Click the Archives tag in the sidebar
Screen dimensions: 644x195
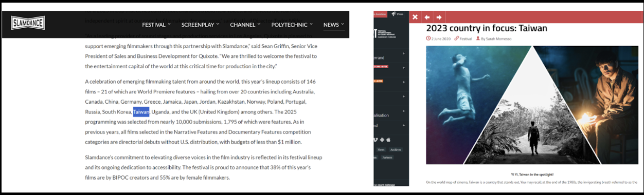tap(396, 149)
